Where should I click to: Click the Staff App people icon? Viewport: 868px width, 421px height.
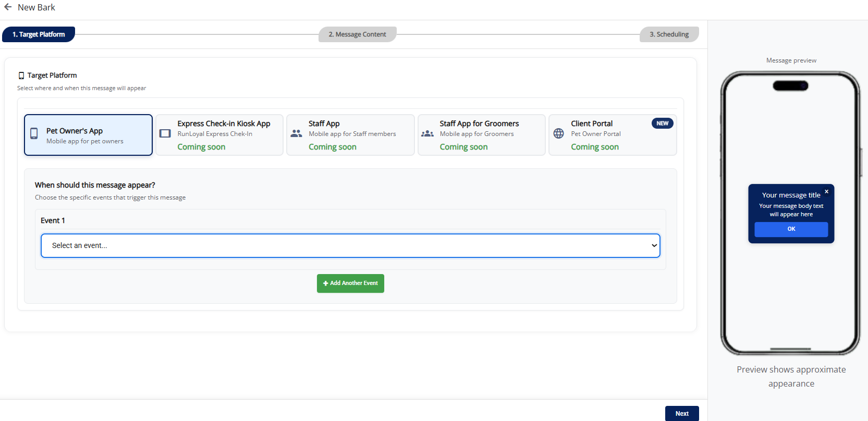296,133
